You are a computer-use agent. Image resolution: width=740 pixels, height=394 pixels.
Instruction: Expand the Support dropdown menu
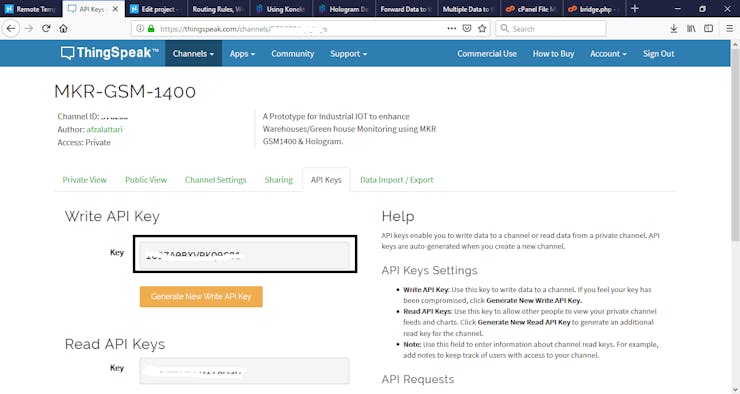[348, 53]
